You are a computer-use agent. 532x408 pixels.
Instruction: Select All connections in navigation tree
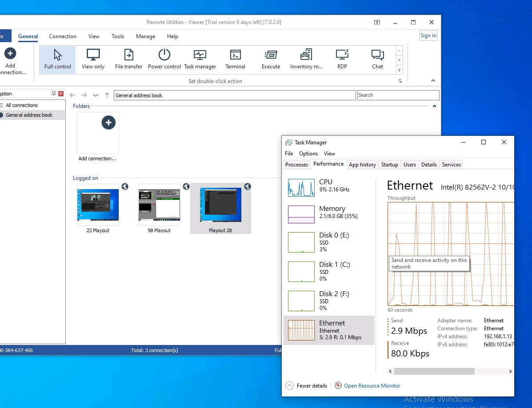tap(22, 105)
